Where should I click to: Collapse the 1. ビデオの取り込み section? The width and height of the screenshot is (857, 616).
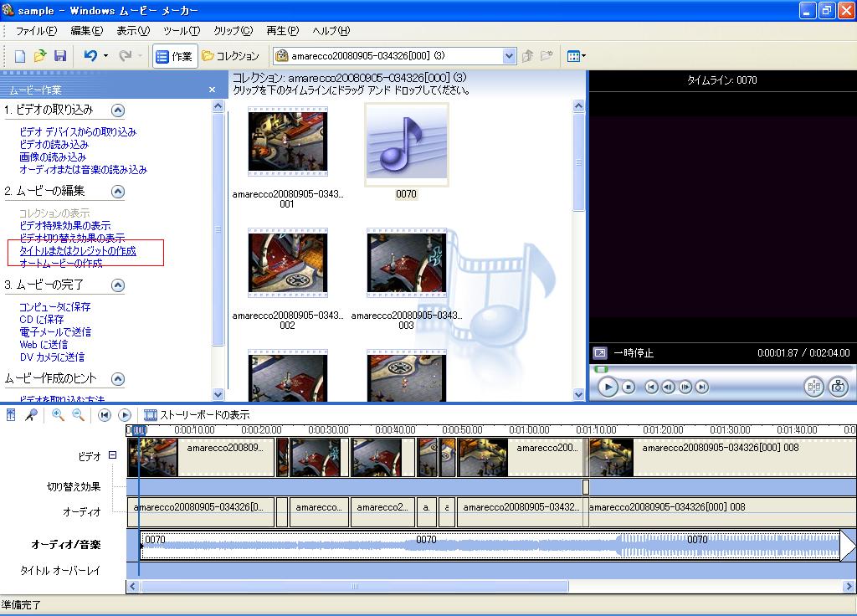point(118,110)
